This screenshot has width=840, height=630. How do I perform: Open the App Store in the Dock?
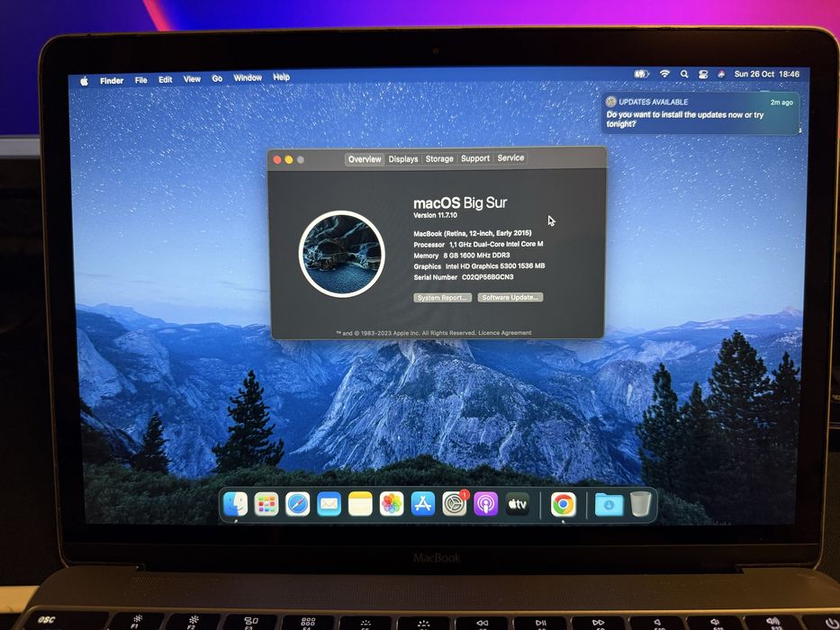click(x=423, y=504)
